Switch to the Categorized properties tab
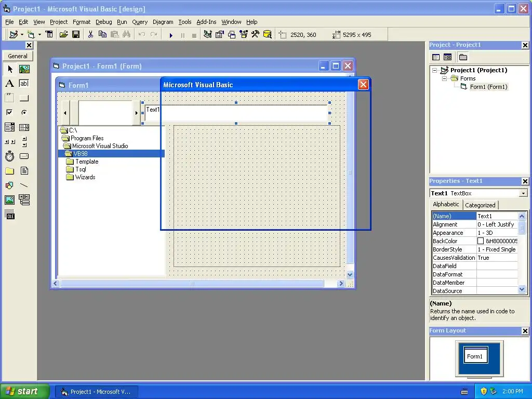The image size is (532, 399). point(480,205)
